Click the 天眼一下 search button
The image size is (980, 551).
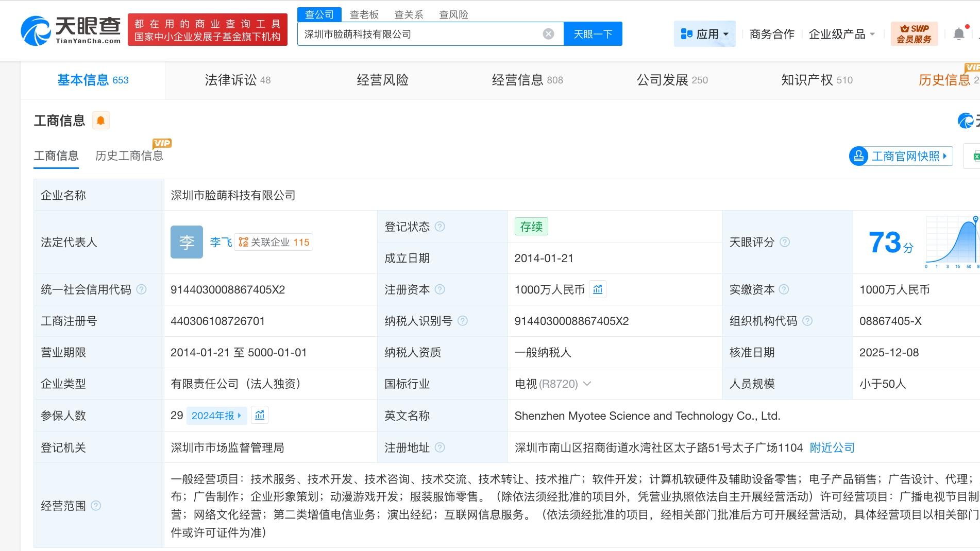click(x=593, y=33)
